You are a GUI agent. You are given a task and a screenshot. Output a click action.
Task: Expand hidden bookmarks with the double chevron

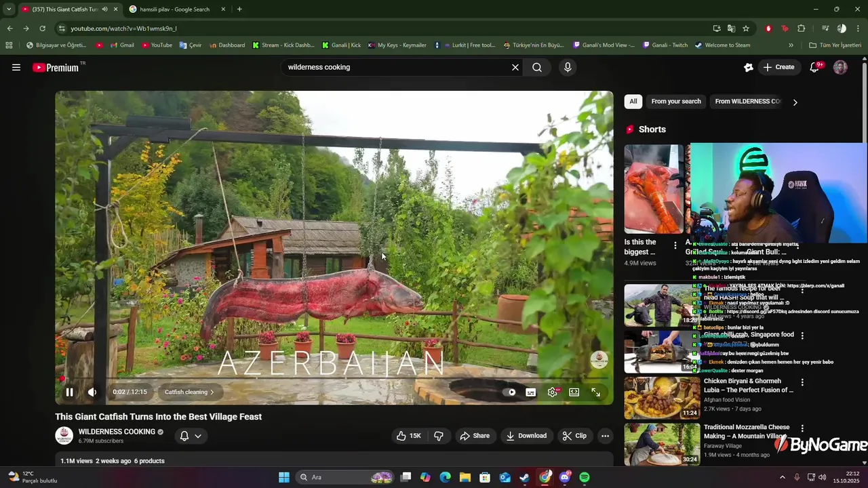tap(791, 45)
